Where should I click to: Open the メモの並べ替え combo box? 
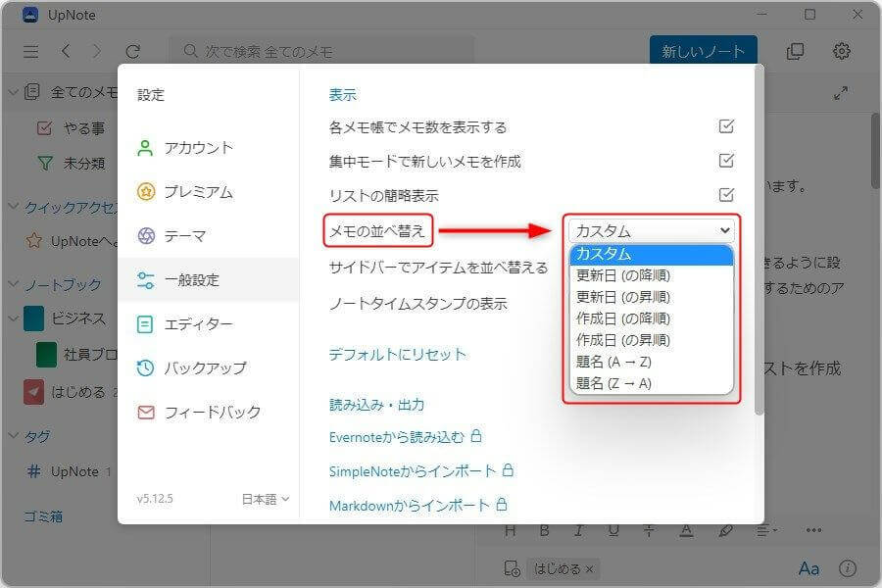coord(652,230)
